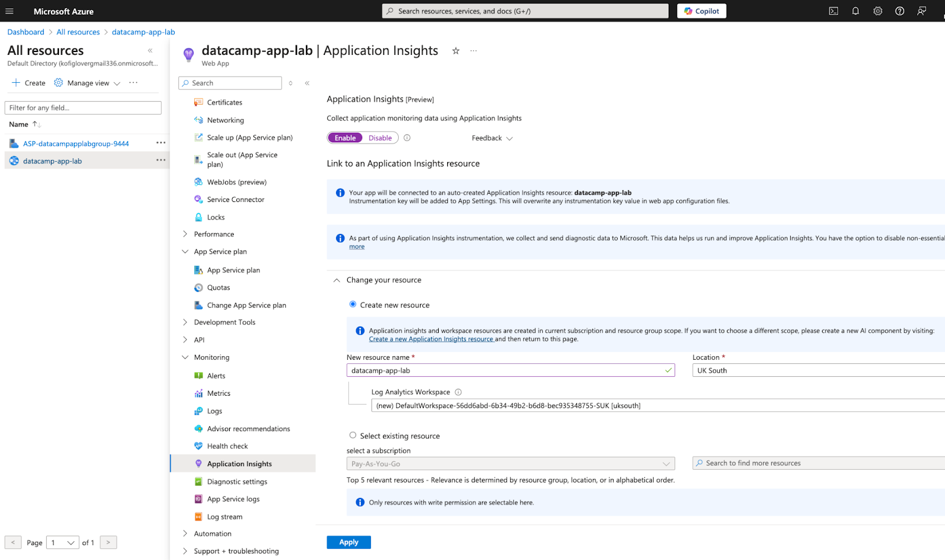The height and width of the screenshot is (560, 945).
Task: Open portal settings gear
Action: pos(878,11)
